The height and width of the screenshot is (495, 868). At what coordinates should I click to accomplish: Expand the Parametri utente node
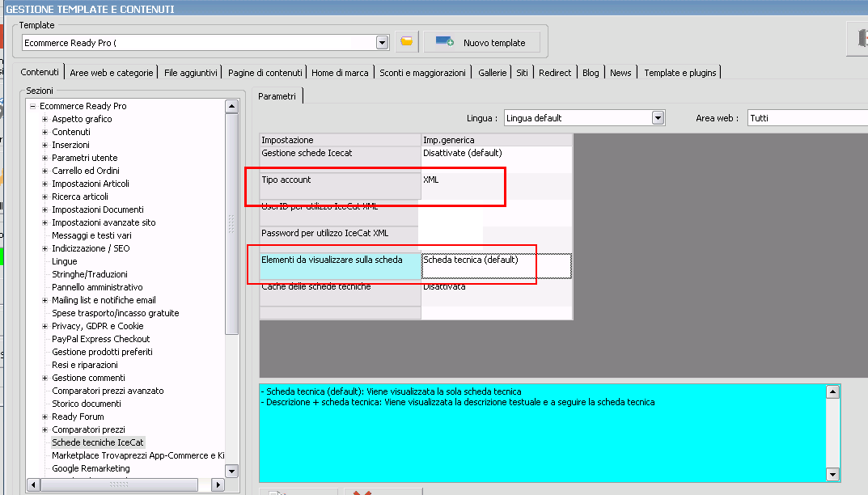pos(44,158)
